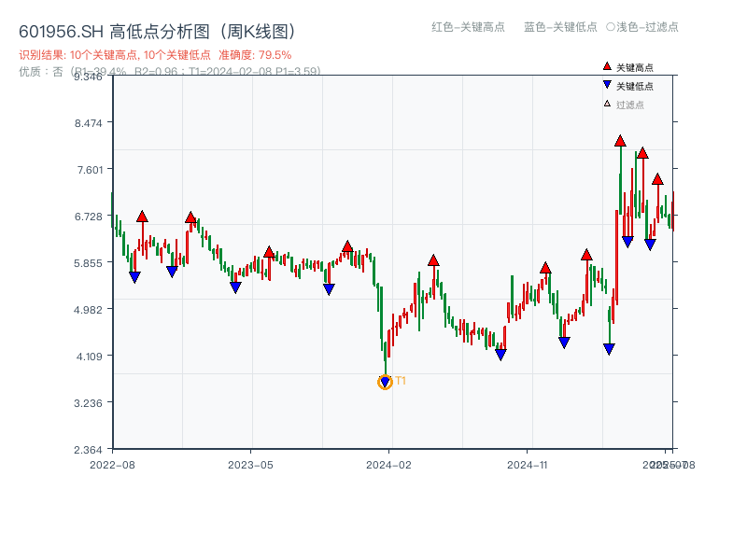The width and height of the screenshot is (747, 560).
Task: Click the red 识别结果 accuracy summary line
Action: click(x=155, y=55)
